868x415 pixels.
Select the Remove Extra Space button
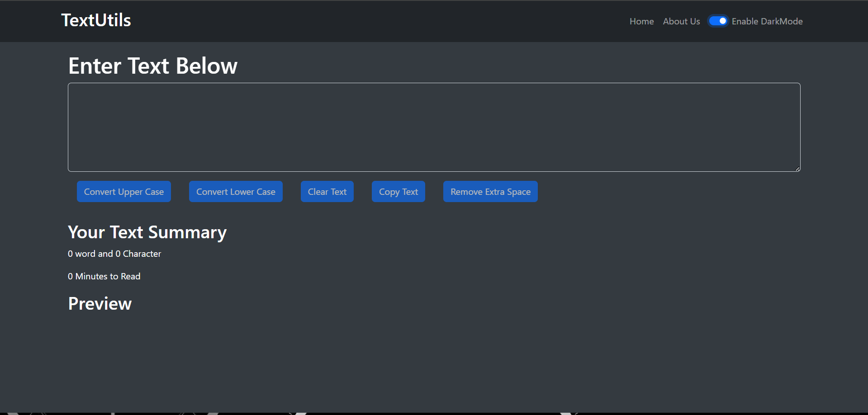[x=490, y=192]
